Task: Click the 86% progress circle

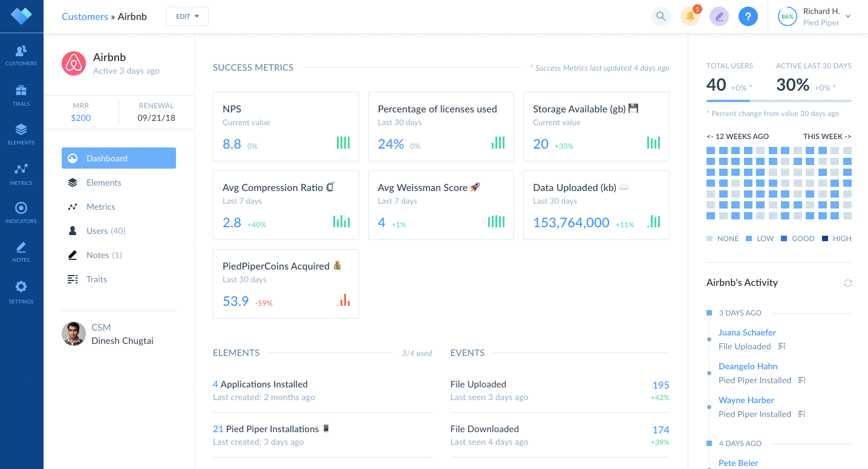Action: tap(788, 17)
